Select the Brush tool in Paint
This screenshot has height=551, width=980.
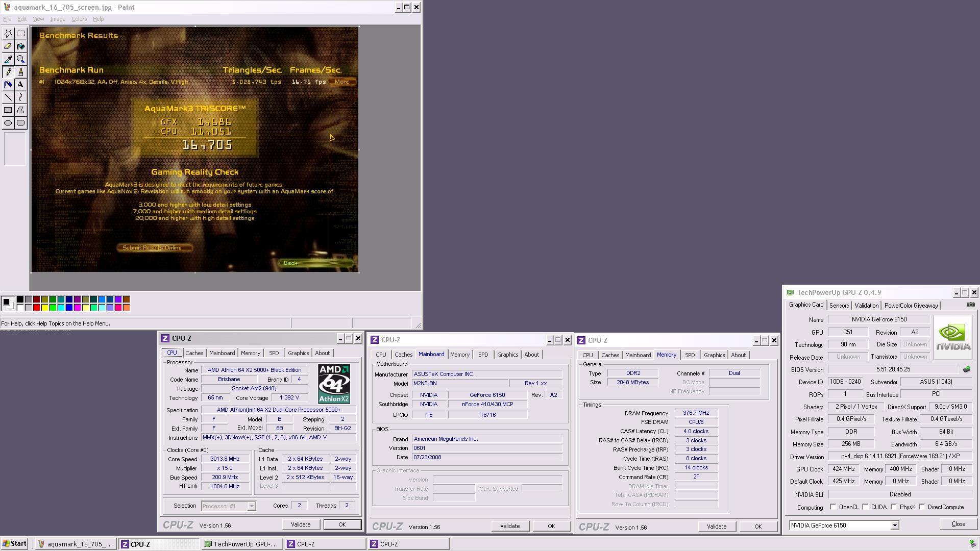(21, 72)
